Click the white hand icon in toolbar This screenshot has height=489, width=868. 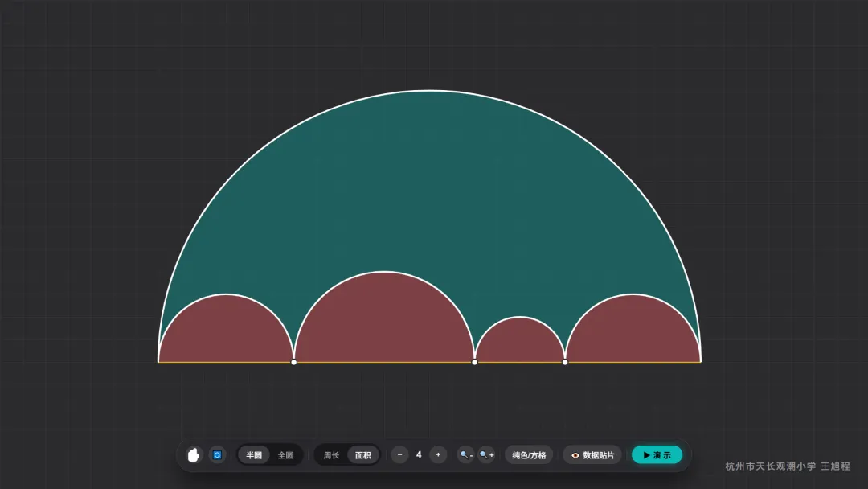click(193, 454)
